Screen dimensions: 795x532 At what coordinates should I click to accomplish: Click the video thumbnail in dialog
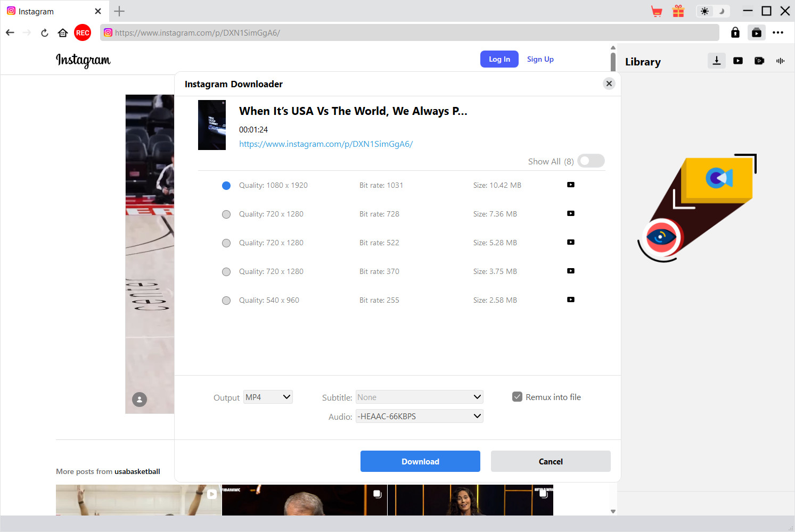click(212, 125)
